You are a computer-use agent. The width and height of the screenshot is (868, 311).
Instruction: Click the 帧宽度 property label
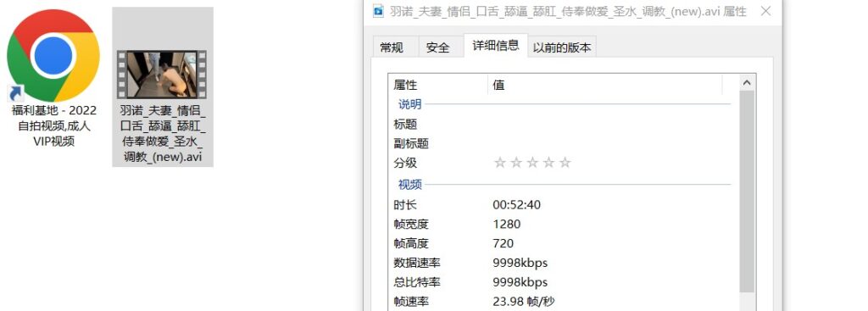tap(411, 224)
